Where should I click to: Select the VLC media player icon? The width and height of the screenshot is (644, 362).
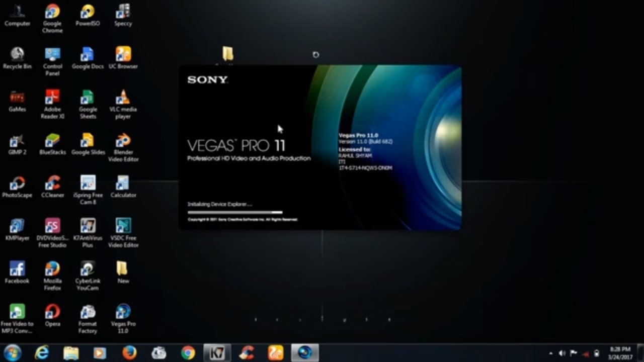point(123,105)
